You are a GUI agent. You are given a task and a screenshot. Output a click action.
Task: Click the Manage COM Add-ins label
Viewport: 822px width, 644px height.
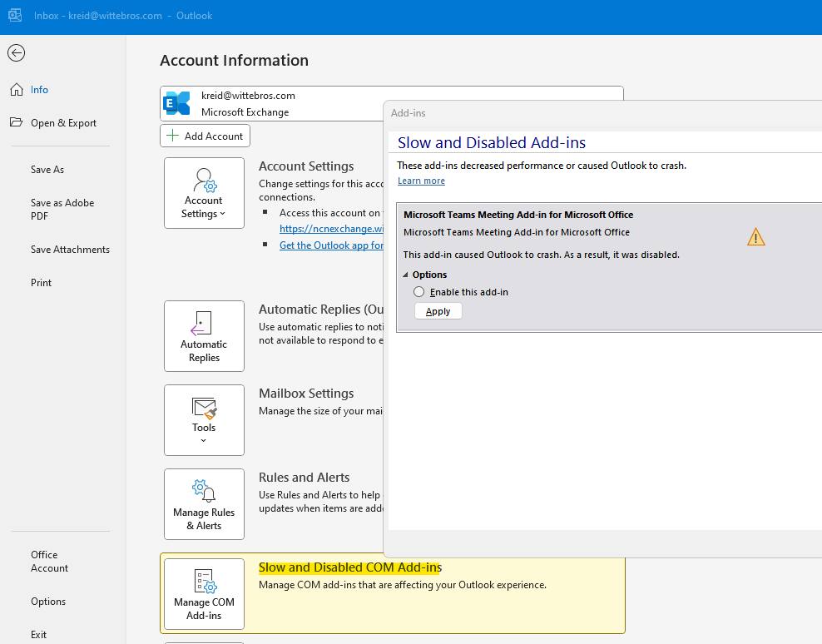point(204,609)
